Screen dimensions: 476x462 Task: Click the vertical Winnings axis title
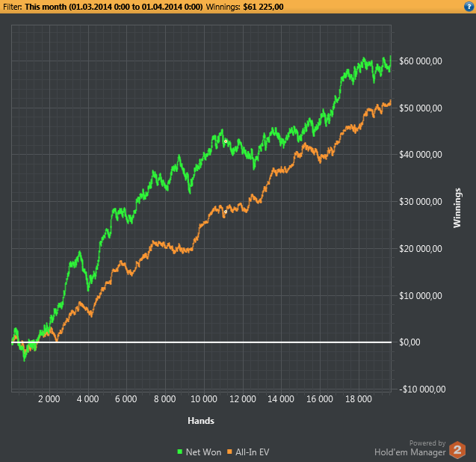tap(457, 208)
